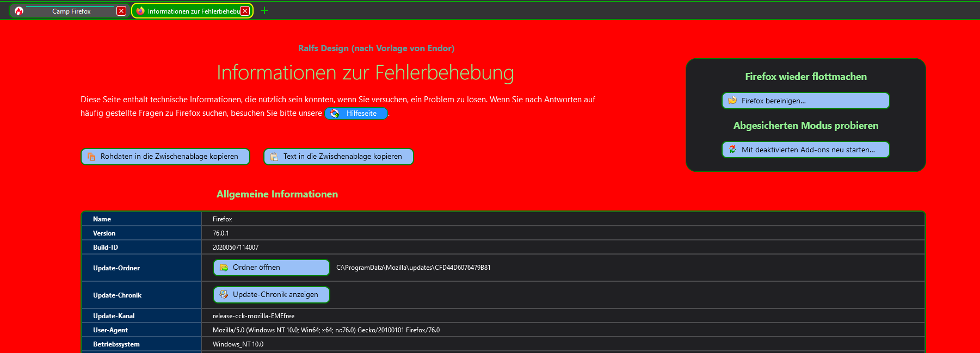Restart with Mit deaktivierten Add-ons neu starten
Image resolution: width=980 pixels, height=353 pixels.
point(806,150)
